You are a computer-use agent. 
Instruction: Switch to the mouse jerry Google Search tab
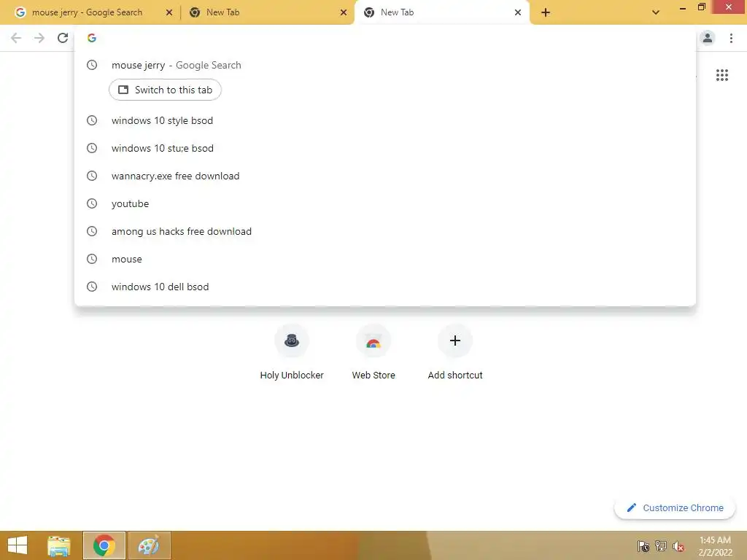(88, 12)
